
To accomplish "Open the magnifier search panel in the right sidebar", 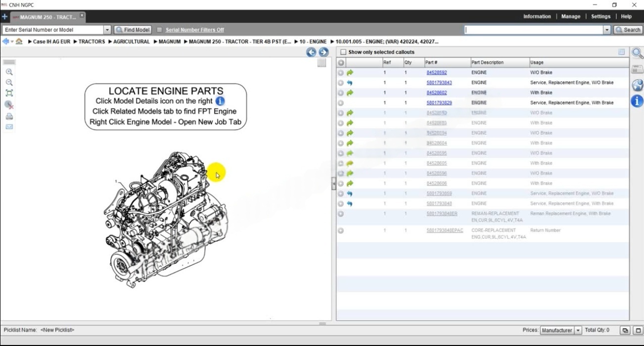I will pyautogui.click(x=637, y=53).
